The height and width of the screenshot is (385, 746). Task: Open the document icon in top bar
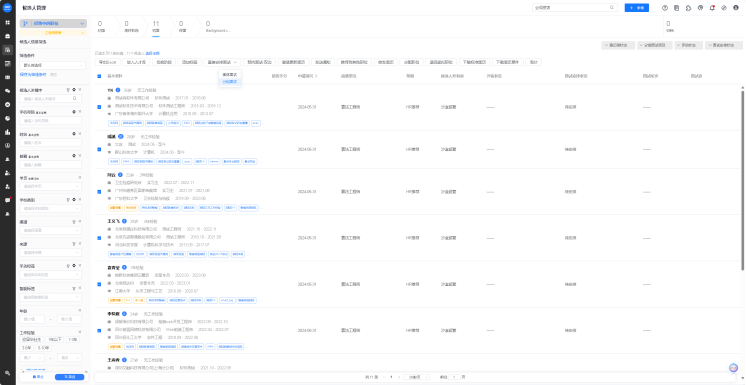coord(677,8)
